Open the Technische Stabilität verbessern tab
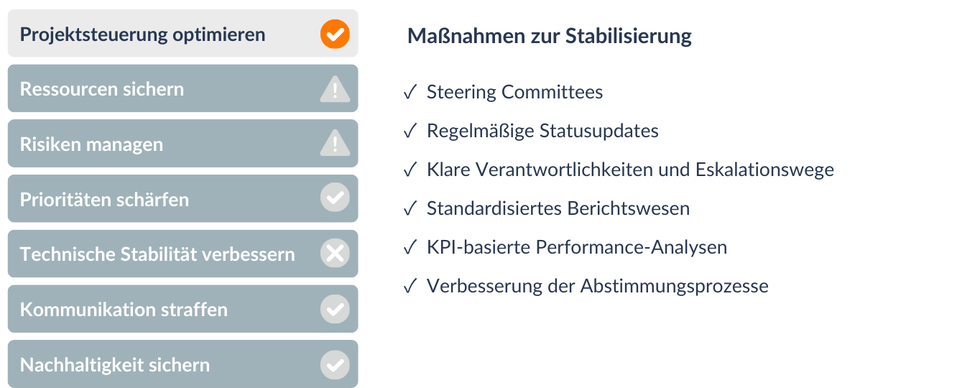Viewport: 980px width, 388px height. coord(183,254)
